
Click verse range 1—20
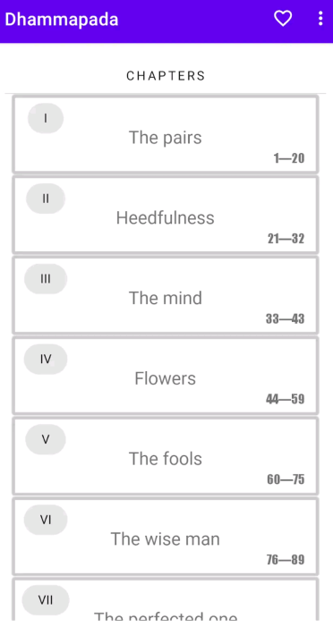(x=289, y=158)
